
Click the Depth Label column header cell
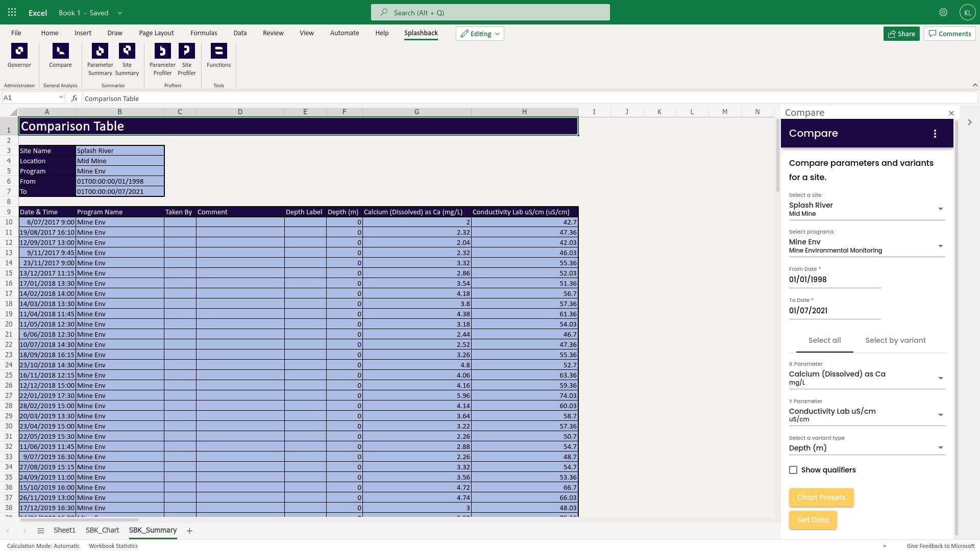(x=305, y=212)
